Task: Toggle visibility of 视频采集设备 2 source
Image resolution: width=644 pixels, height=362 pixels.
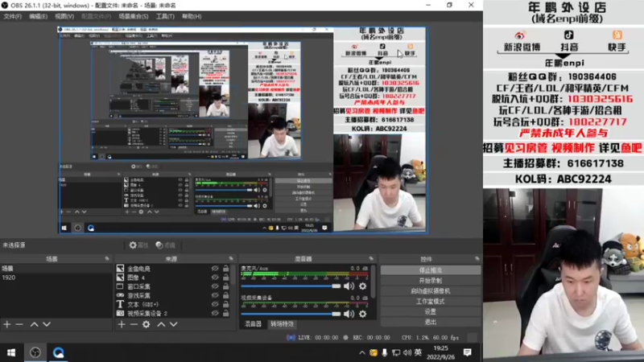Action: pos(215,313)
